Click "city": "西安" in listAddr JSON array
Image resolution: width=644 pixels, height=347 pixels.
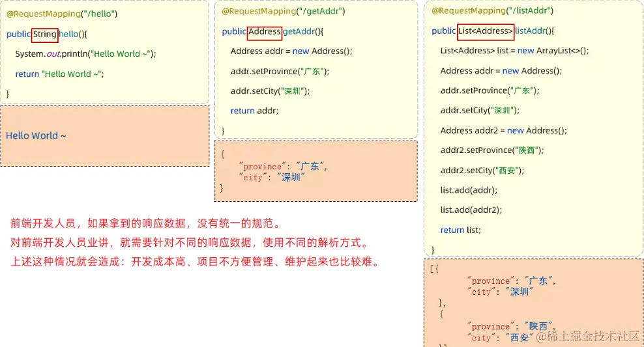point(500,338)
